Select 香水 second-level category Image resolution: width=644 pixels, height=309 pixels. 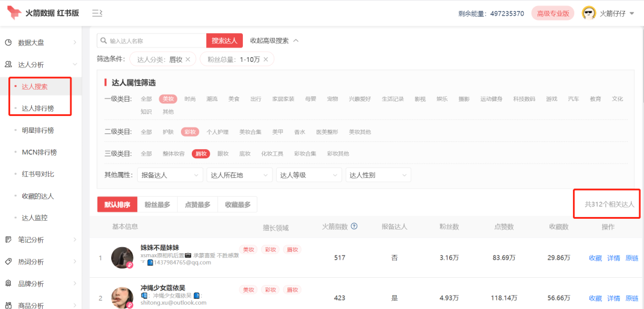pyautogui.click(x=299, y=132)
